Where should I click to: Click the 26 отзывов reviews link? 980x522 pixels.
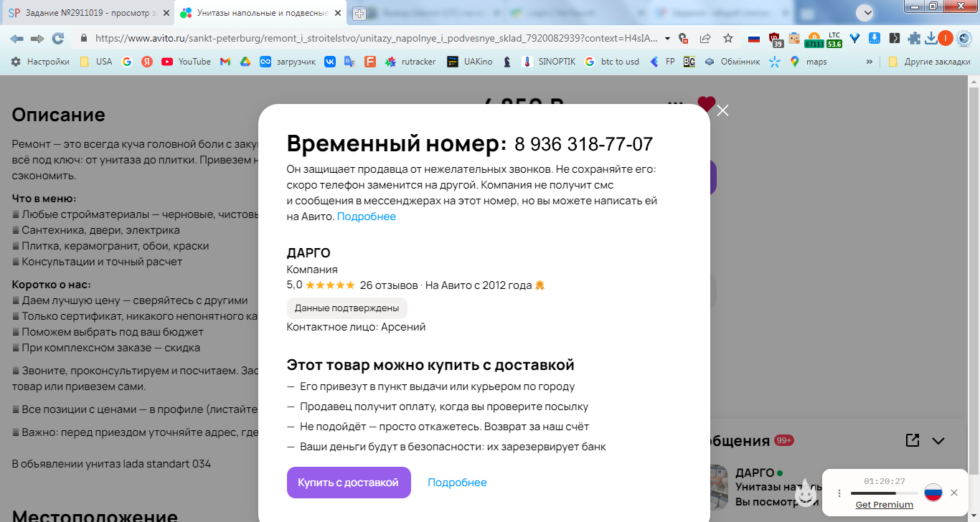click(389, 285)
